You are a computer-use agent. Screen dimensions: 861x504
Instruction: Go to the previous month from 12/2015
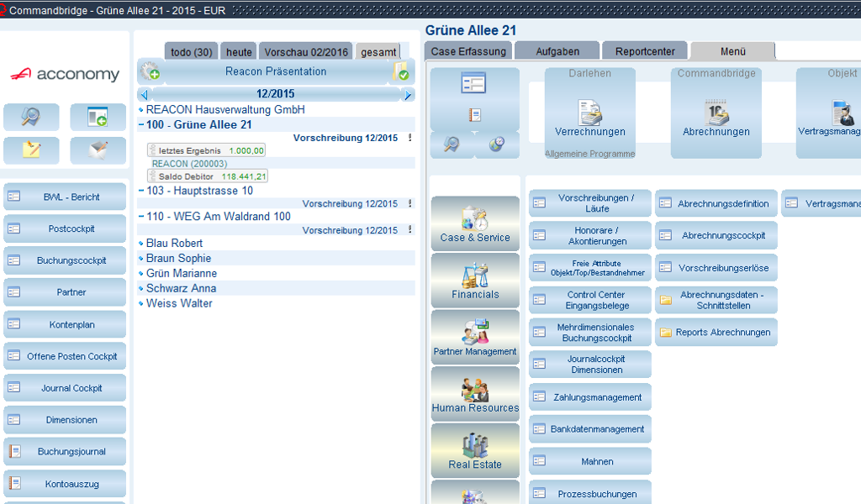pyautogui.click(x=144, y=95)
